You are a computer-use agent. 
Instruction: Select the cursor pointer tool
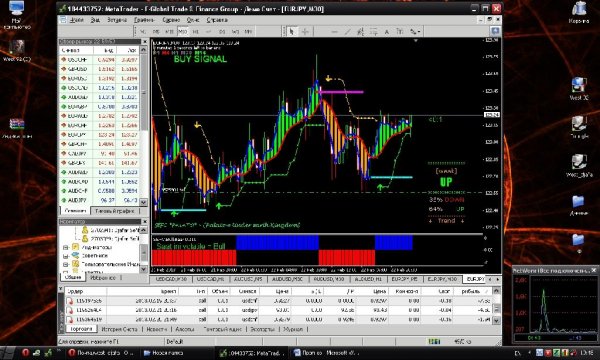coord(292,31)
